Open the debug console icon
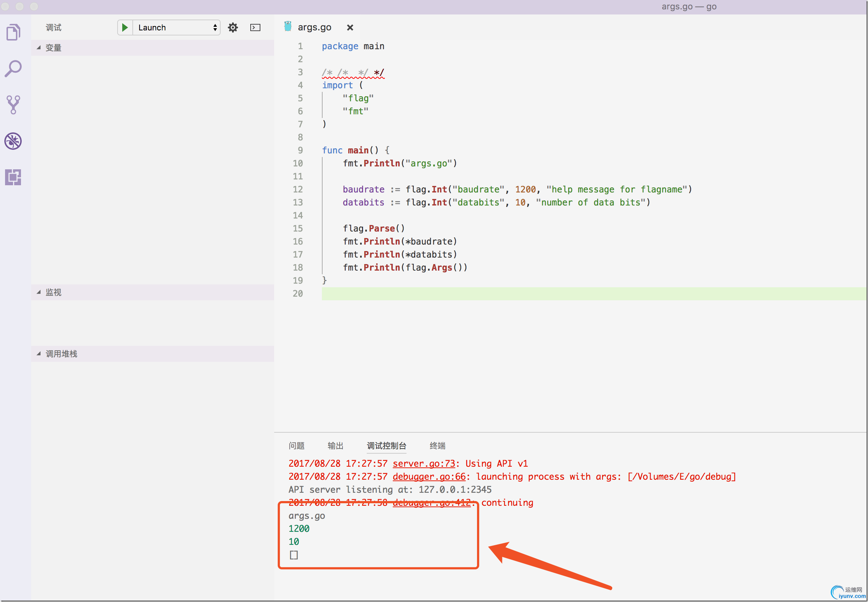 [255, 27]
